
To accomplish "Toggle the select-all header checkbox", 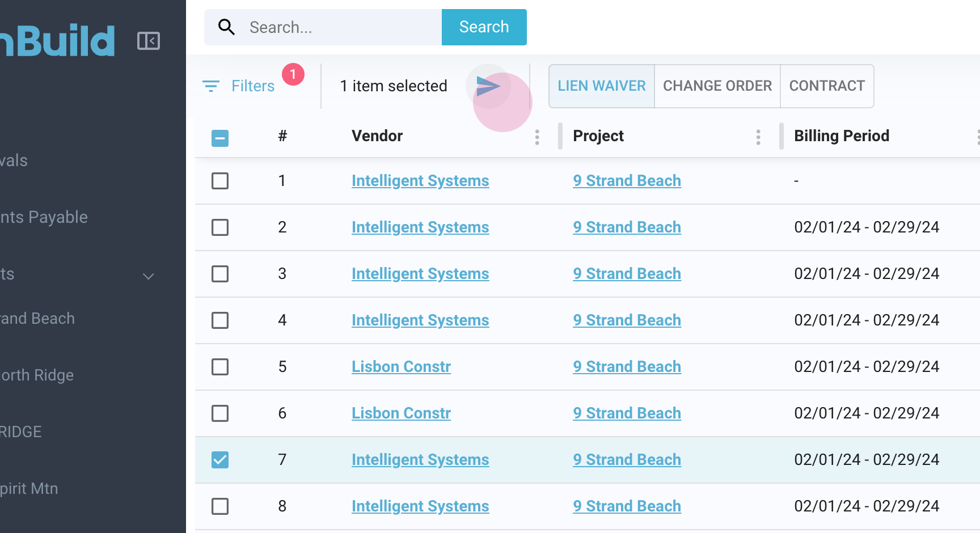I will (220, 138).
